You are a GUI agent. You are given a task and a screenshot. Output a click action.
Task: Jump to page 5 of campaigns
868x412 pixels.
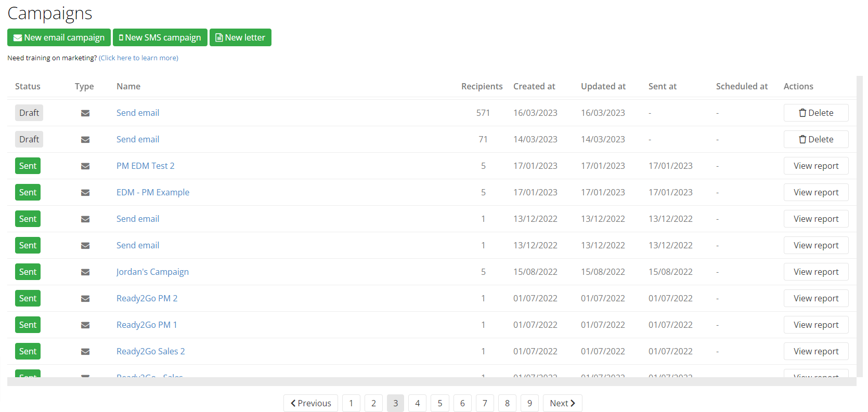tap(440, 403)
